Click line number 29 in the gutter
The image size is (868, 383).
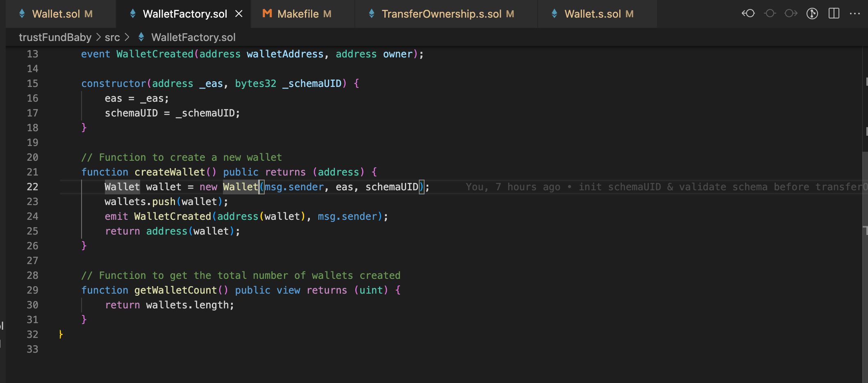tap(32, 290)
